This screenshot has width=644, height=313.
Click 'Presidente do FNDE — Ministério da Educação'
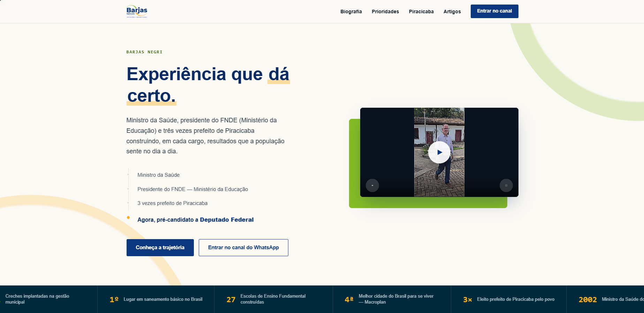[193, 189]
